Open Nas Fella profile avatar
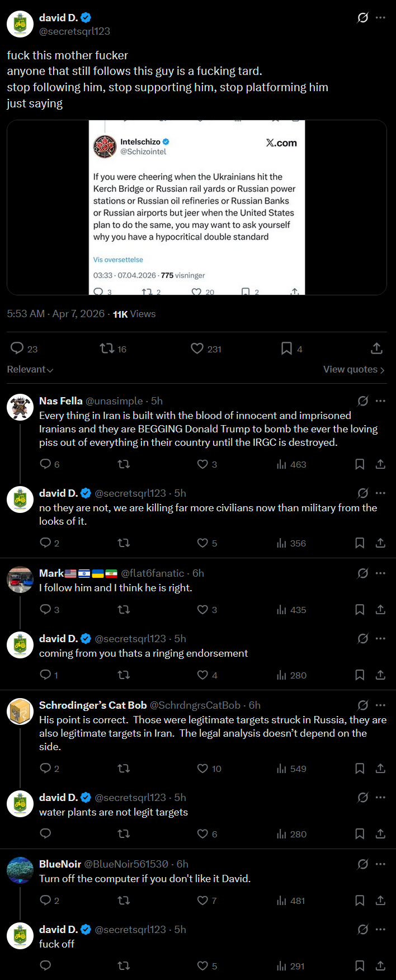This screenshot has width=396, height=980. click(20, 407)
